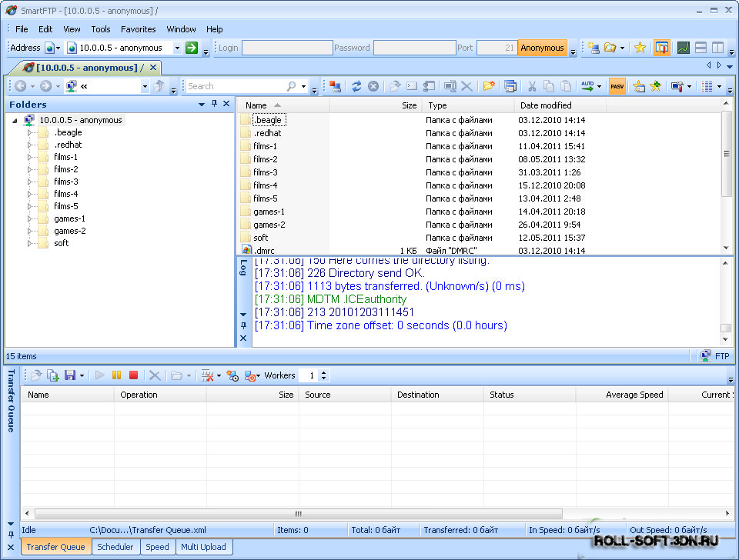The height and width of the screenshot is (560, 739).
Task: Click the file list vertical scrollbar thumb
Action: [x=726, y=154]
